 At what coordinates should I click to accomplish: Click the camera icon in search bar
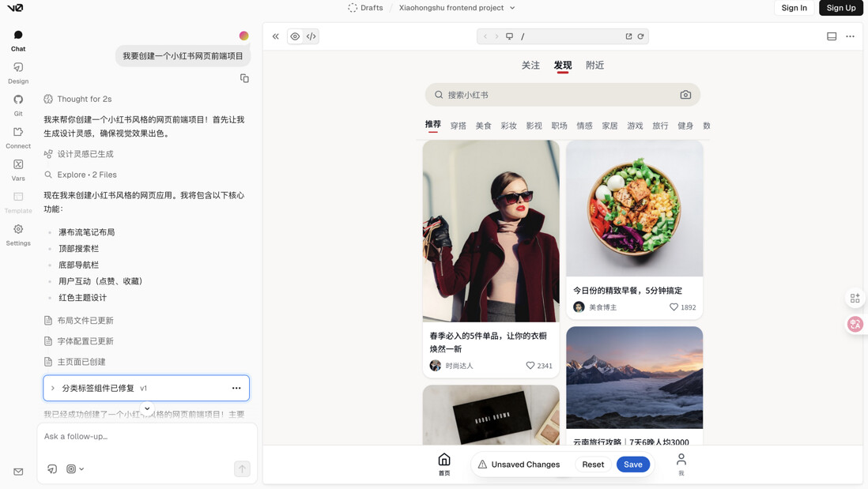[685, 95]
